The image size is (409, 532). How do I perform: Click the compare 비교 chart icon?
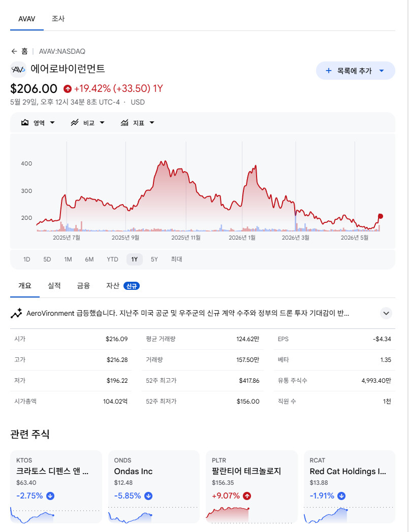pos(74,122)
